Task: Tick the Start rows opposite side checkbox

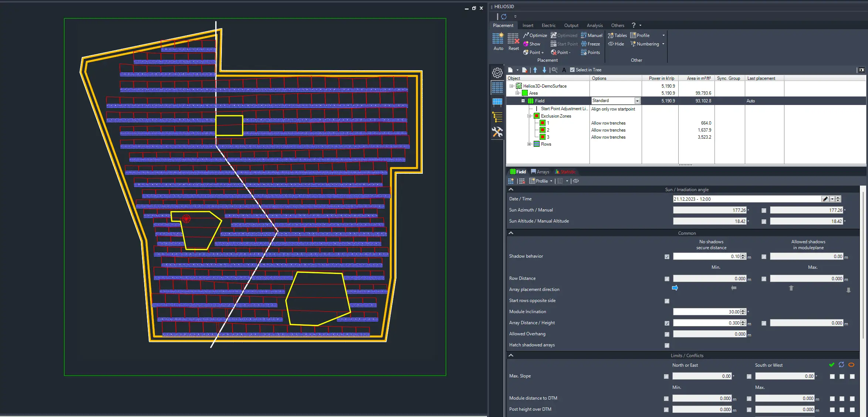Action: tap(667, 301)
